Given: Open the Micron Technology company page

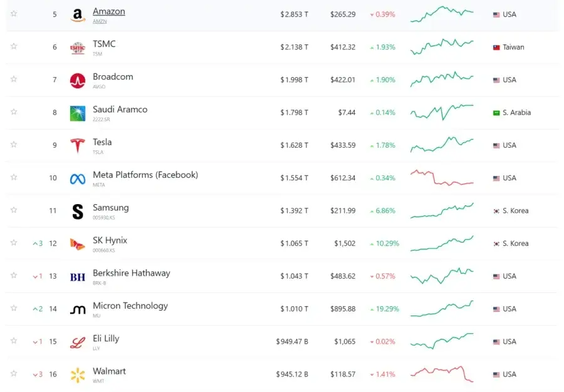Looking at the screenshot, I should [x=130, y=306].
